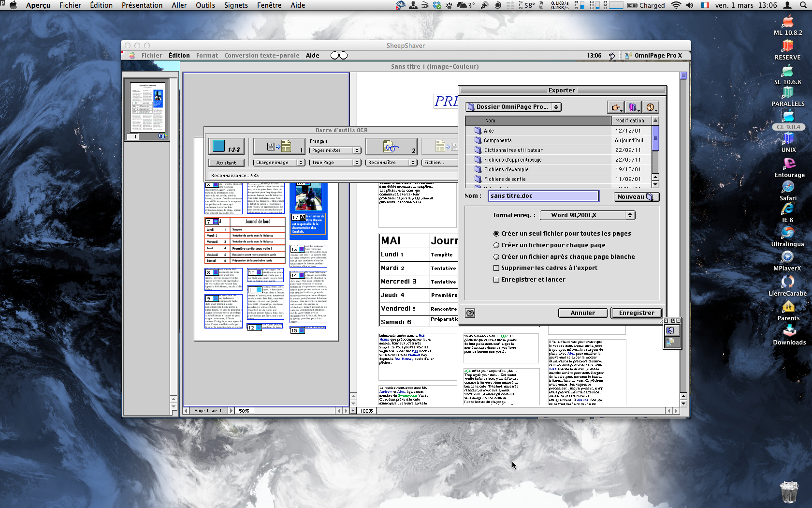Viewport: 812px width, 508px height.
Task: Open the 'True Page' dropdown
Action: coord(335,163)
